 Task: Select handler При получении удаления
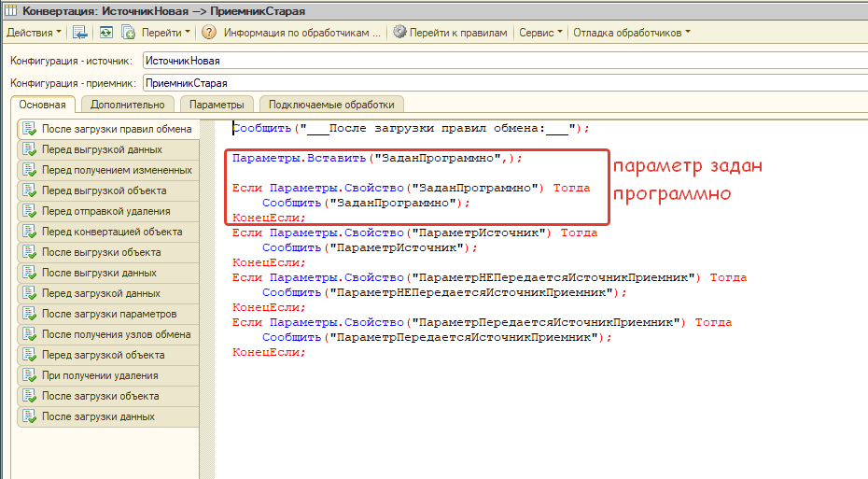click(x=108, y=375)
